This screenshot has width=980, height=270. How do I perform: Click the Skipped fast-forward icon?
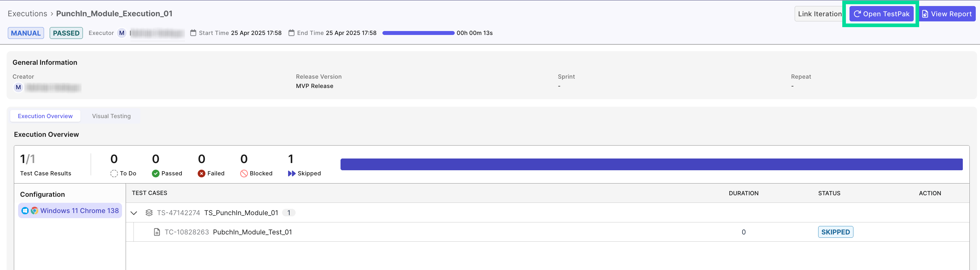click(x=291, y=173)
